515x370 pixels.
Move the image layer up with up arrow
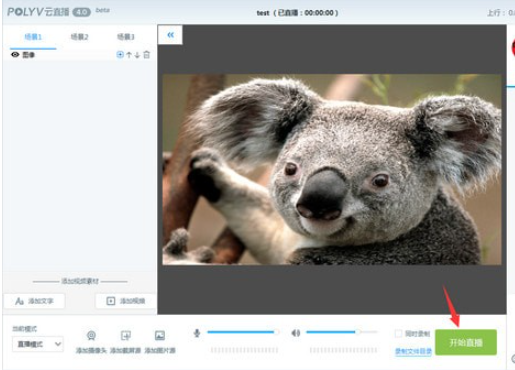(x=129, y=55)
